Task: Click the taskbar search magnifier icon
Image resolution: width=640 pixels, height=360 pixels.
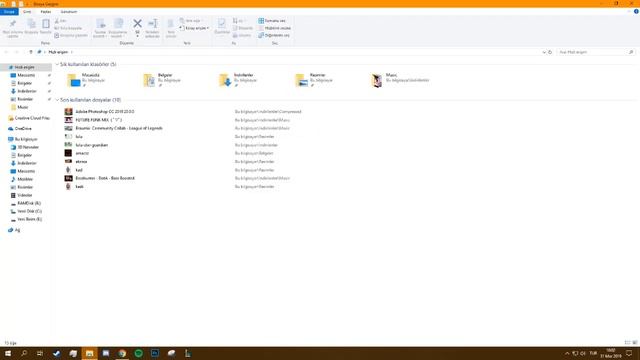Action: [x=24, y=353]
